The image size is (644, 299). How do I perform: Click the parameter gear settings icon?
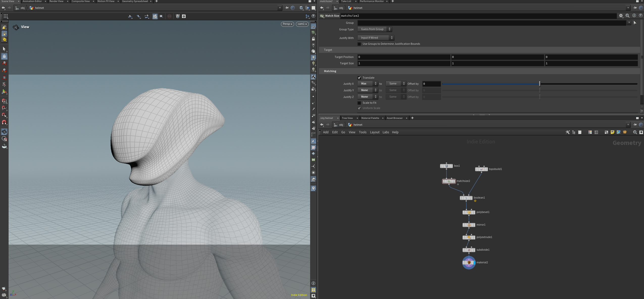tap(621, 16)
